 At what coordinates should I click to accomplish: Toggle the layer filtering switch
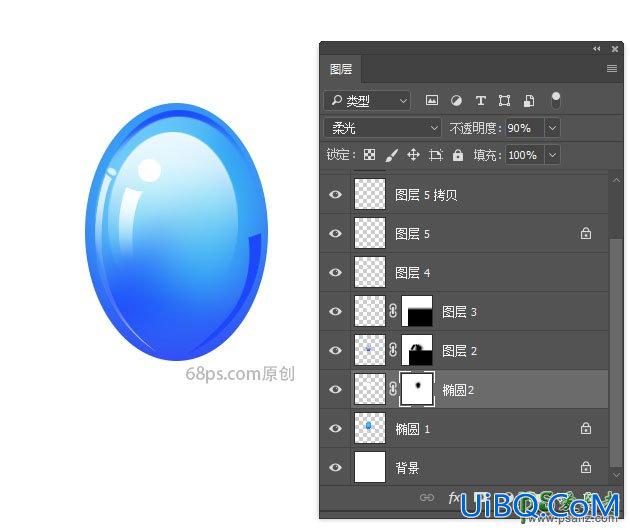point(556,100)
